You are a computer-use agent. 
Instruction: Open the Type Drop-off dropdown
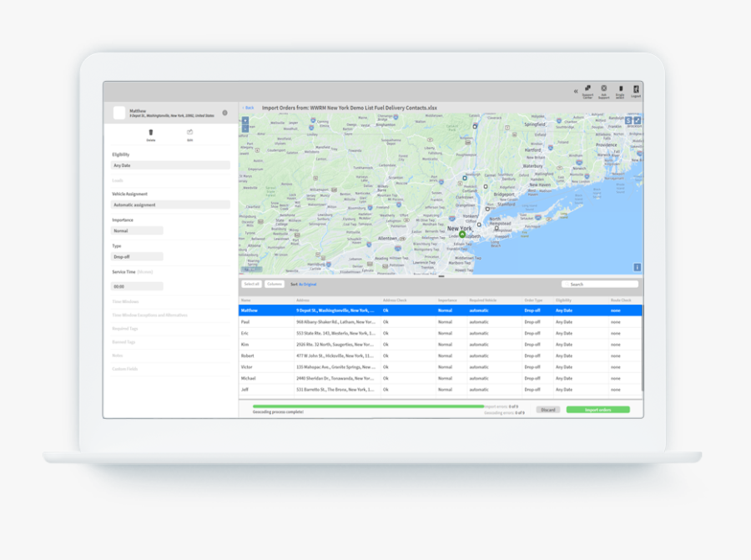(137, 257)
